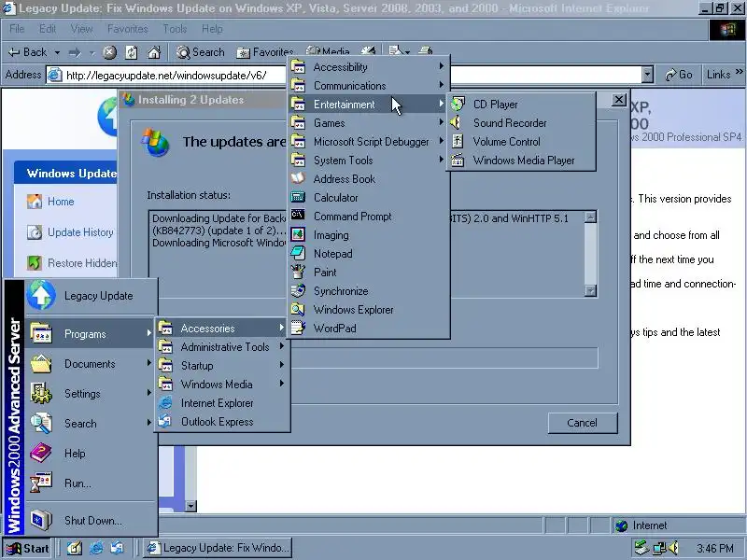Screen dimensions: 747x560
Task: Open Command Prompt
Action: point(369,217)
